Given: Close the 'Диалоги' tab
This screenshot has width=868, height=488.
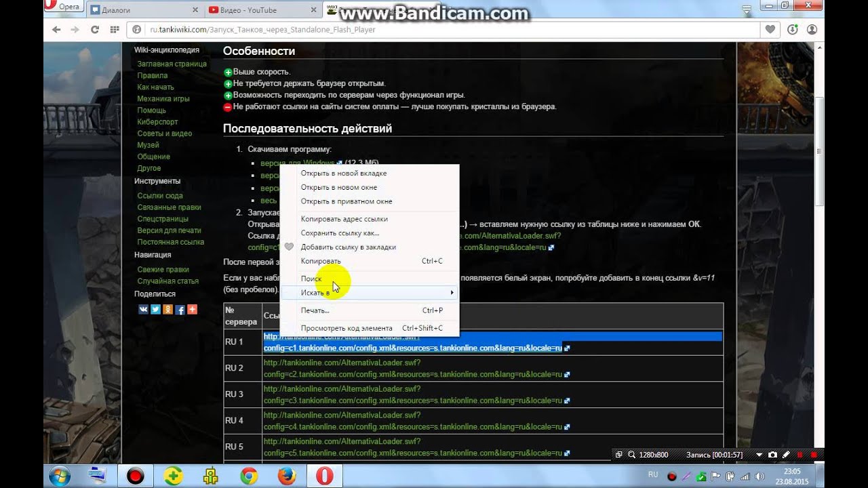Looking at the screenshot, I should 195,10.
